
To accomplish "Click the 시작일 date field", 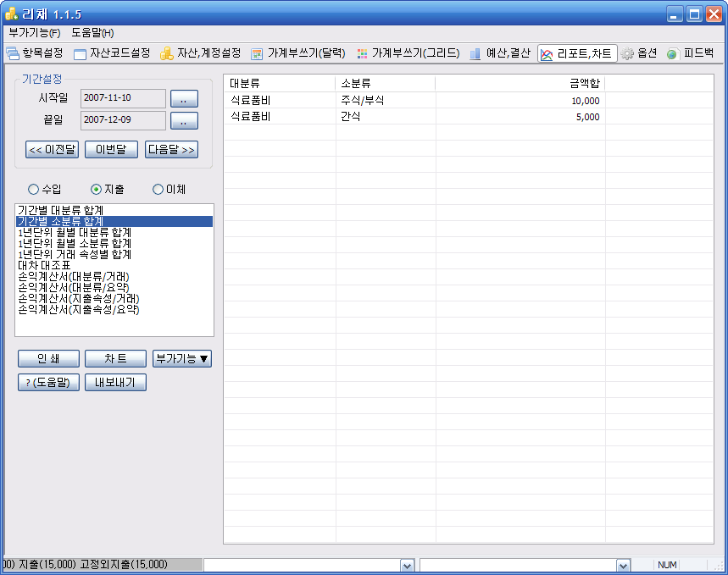I will click(x=123, y=97).
